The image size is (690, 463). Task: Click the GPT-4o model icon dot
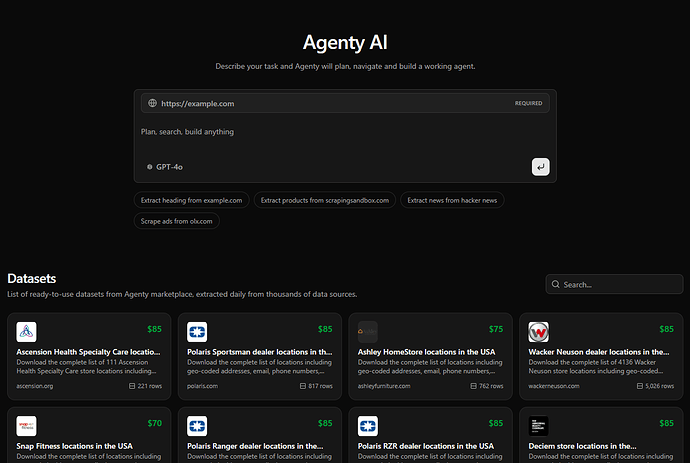(150, 167)
